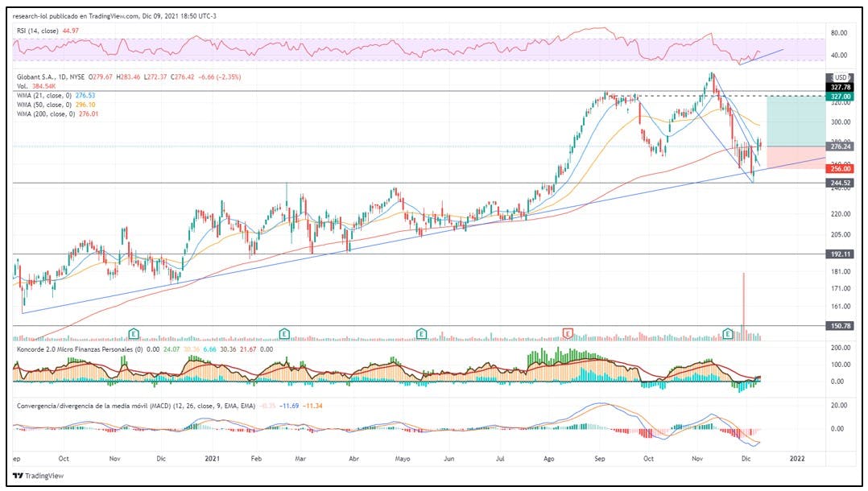Select the WMA (21, close, 0) legend

[56, 95]
